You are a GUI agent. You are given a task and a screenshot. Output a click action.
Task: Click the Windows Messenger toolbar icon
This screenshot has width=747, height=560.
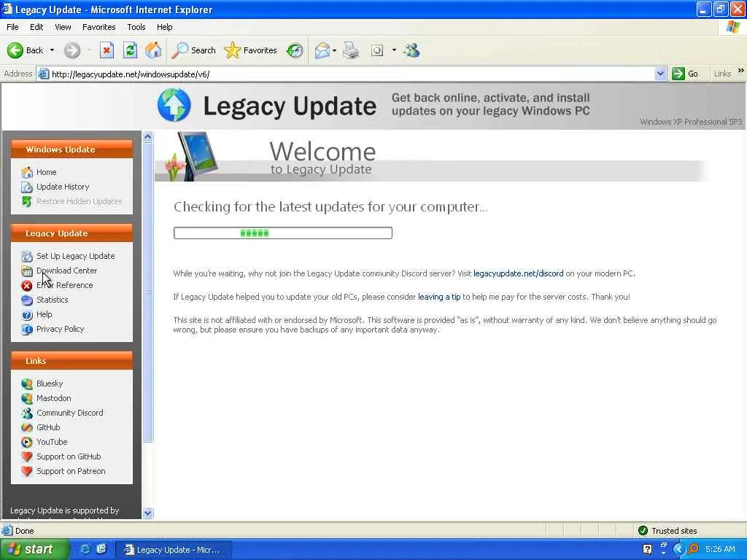[411, 50]
